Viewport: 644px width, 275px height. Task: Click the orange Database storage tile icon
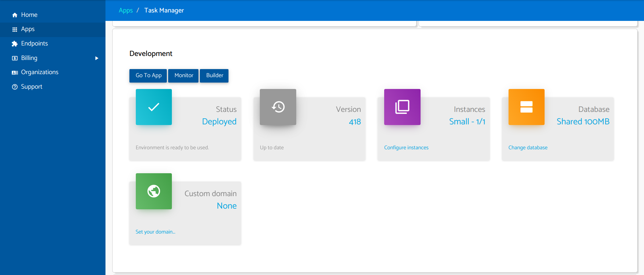point(526,107)
